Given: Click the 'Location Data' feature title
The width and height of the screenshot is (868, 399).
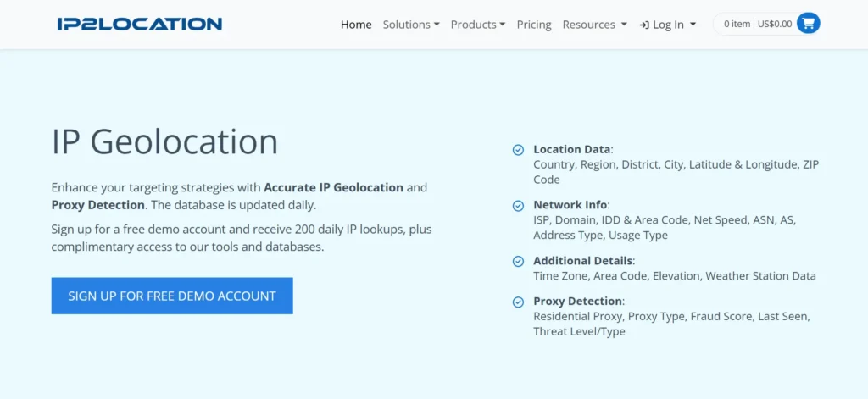Looking at the screenshot, I should coord(572,149).
